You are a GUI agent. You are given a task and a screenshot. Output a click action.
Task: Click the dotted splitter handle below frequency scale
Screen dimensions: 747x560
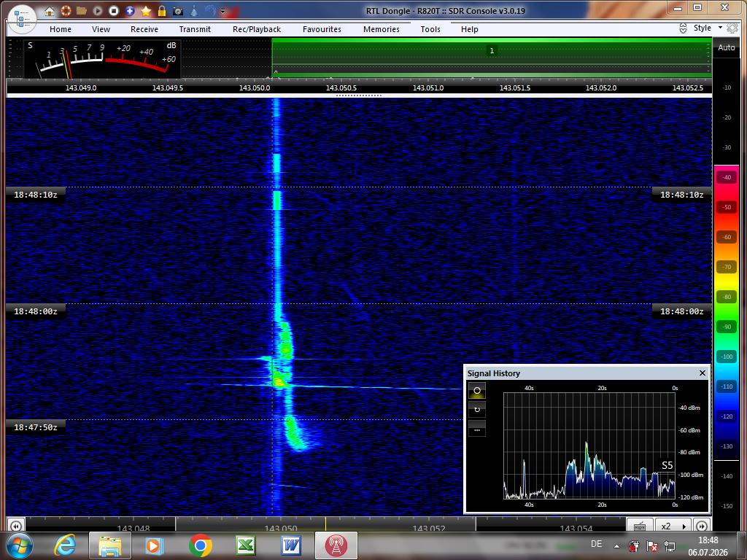tap(359, 96)
